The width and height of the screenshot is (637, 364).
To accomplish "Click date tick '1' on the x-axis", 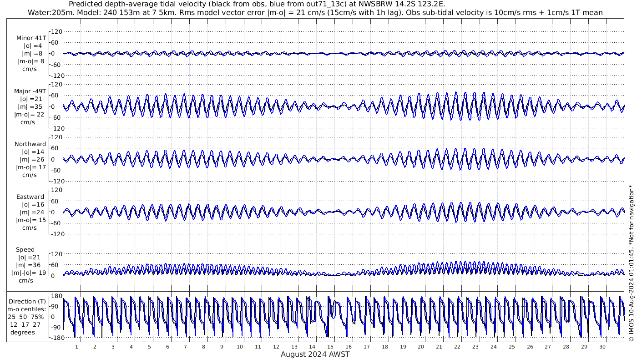I will pyautogui.click(x=76, y=347).
